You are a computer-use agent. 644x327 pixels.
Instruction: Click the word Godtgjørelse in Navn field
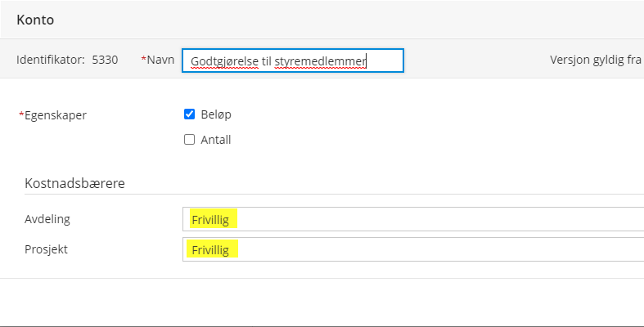225,61
